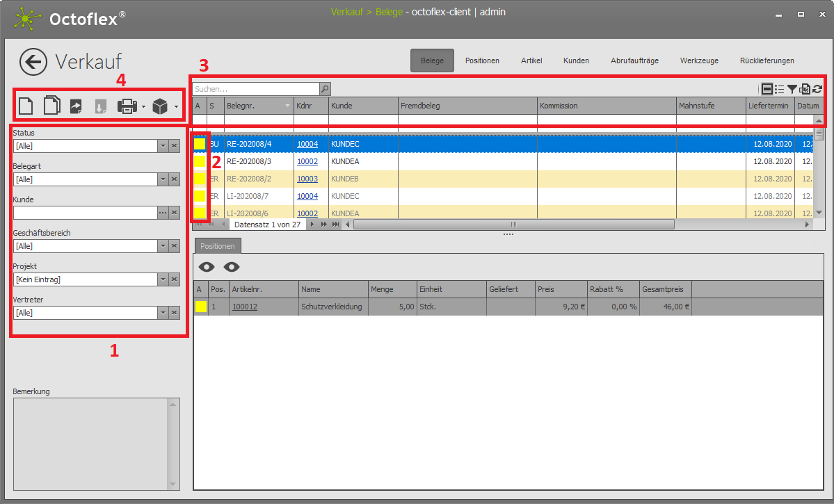Image resolution: width=834 pixels, height=504 pixels.
Task: Click the duplicate document icon
Action: pos(52,106)
